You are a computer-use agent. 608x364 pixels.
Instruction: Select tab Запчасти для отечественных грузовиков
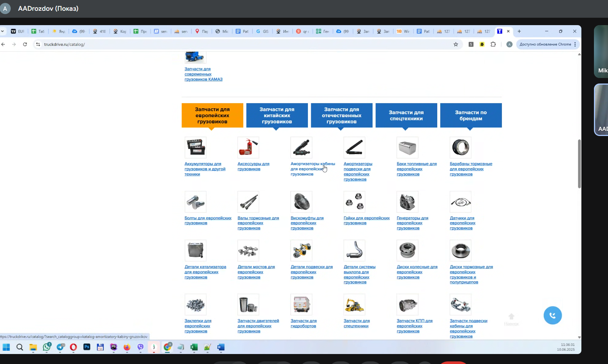342,115
